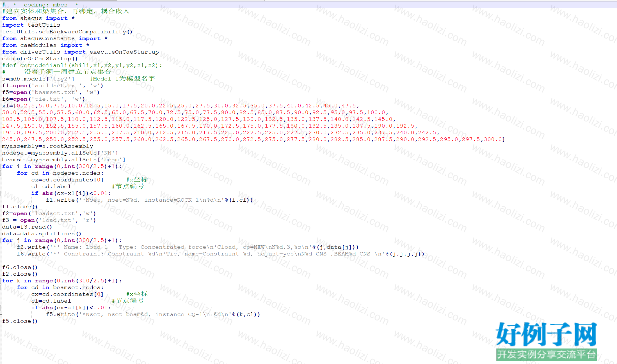The height and width of the screenshot is (364, 617).
Task: Click the "f6=open('tie.txt', 'w')" line
Action: 44,99
